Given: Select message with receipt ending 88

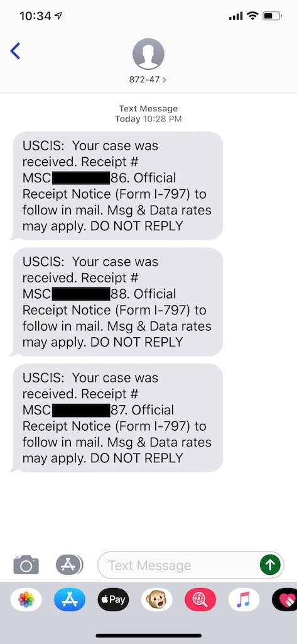Looking at the screenshot, I should coord(117,301).
